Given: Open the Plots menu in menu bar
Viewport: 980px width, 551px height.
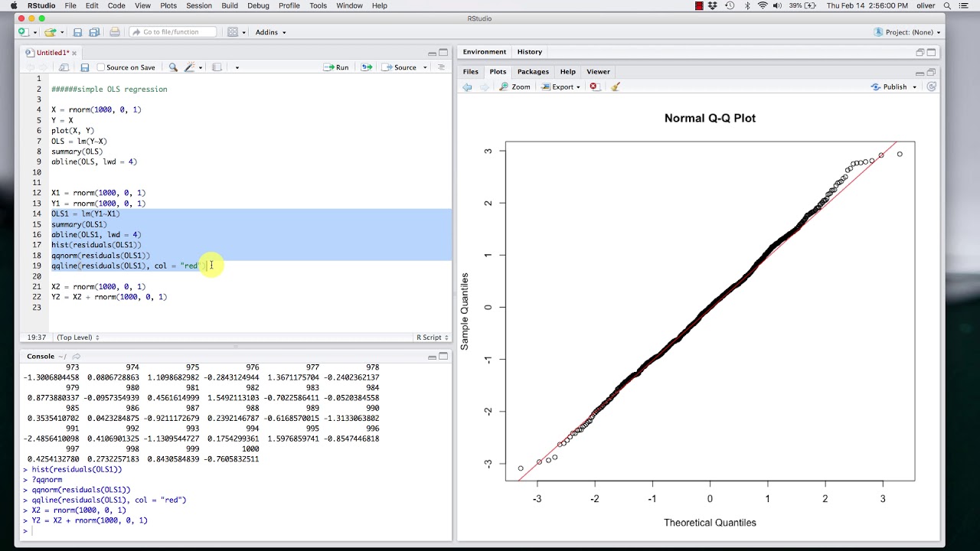Looking at the screenshot, I should (168, 5).
